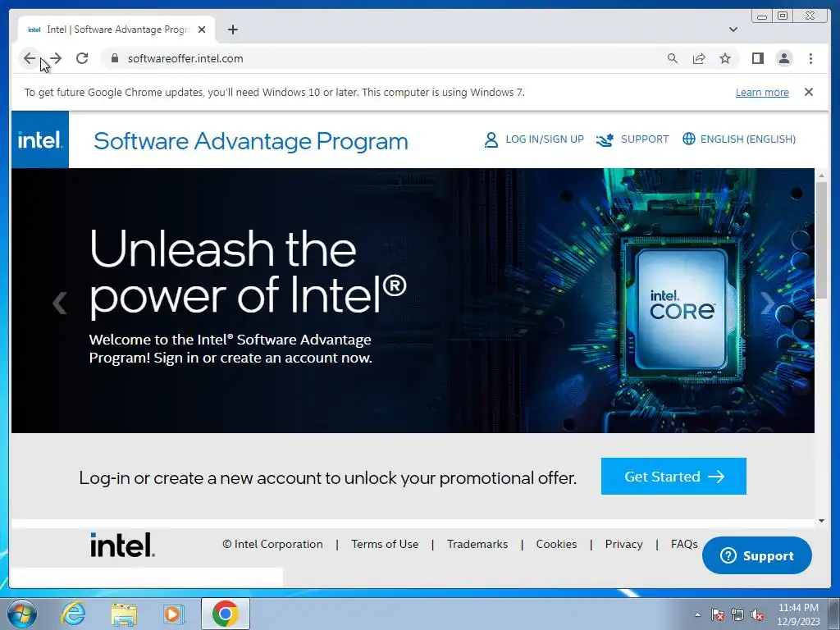Open the Trademarks footer link
The height and width of the screenshot is (630, 840).
(x=477, y=545)
